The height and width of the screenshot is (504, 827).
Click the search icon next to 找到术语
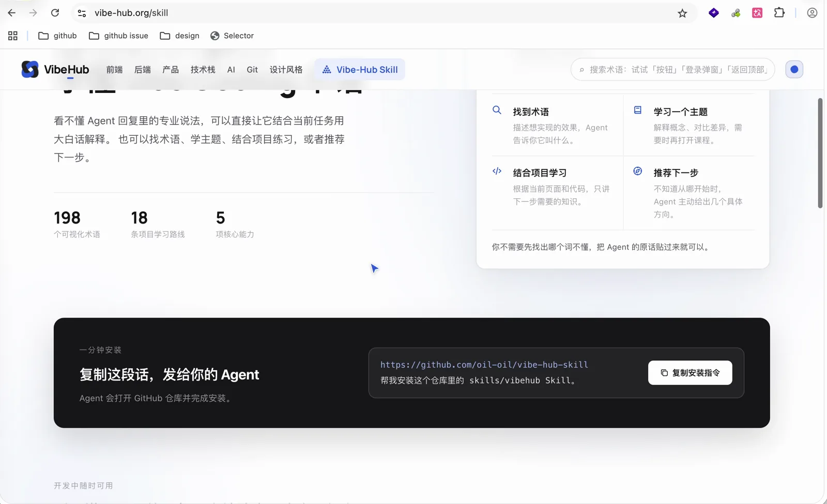click(x=497, y=110)
